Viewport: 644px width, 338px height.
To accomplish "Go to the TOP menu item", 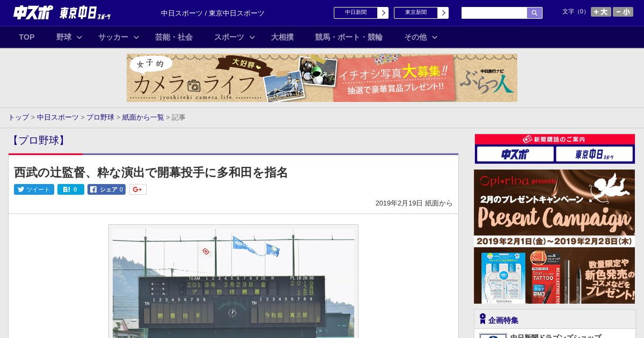I will pos(27,37).
